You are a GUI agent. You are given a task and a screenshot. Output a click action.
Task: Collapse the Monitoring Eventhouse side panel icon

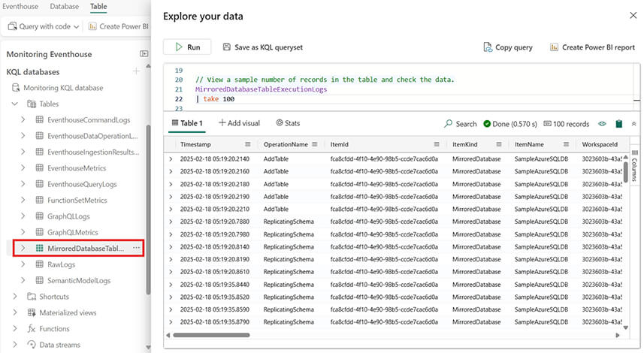click(x=144, y=54)
